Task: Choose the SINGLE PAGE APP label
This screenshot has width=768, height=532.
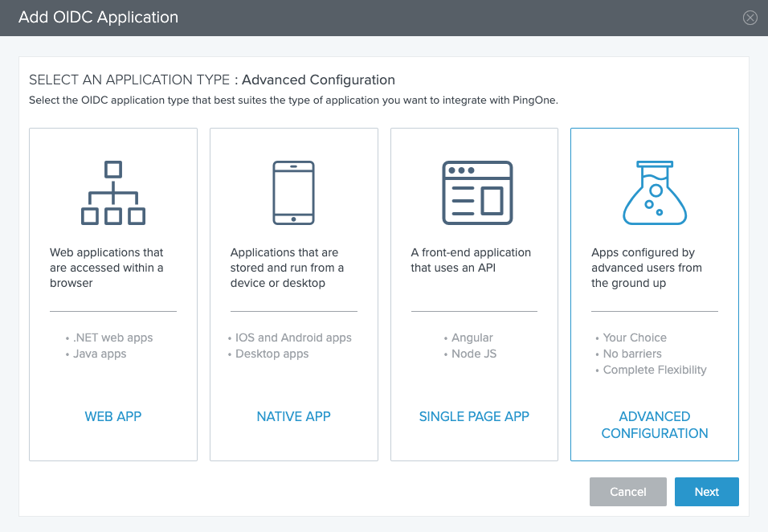Action: pyautogui.click(x=474, y=416)
